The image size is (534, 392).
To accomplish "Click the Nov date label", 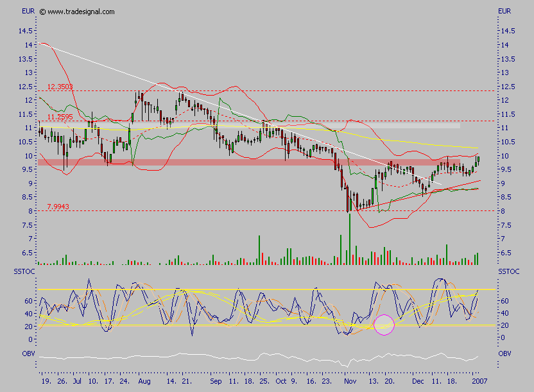I will [350, 381].
